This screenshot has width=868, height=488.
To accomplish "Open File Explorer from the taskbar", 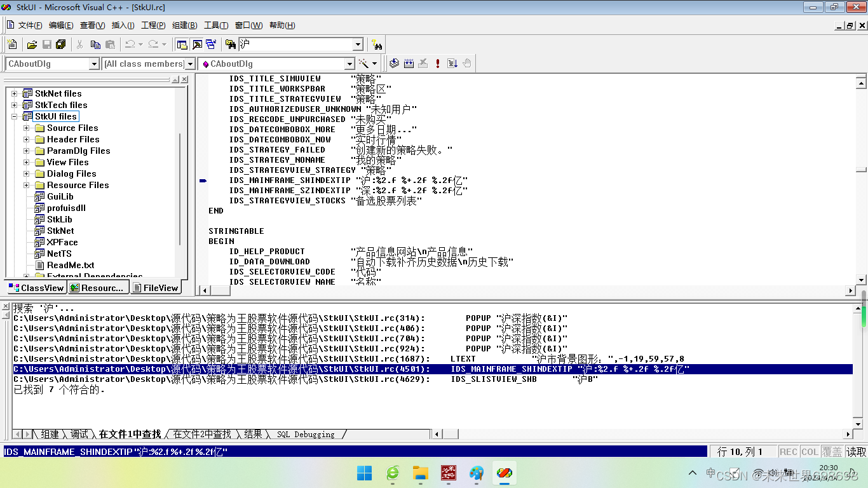I will tap(421, 473).
